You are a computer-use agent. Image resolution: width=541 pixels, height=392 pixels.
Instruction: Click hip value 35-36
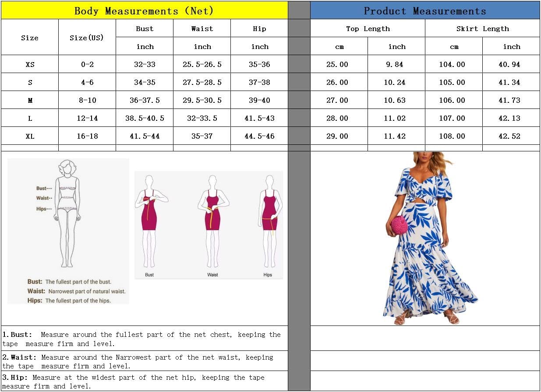(259, 64)
